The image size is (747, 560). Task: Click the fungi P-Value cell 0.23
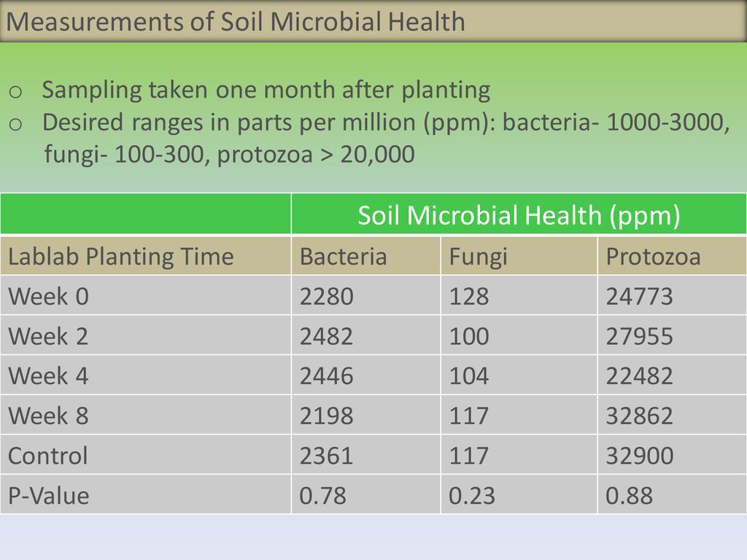point(472,496)
